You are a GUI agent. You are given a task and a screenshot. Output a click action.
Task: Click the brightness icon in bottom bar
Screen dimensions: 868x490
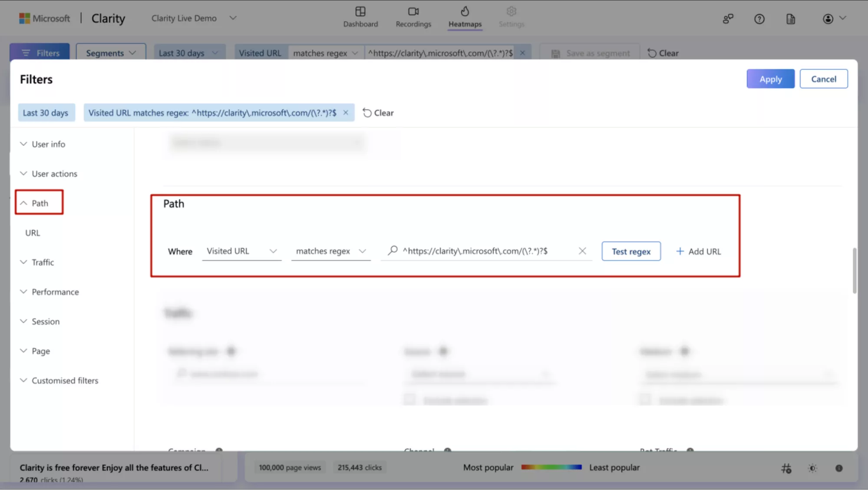pos(812,468)
